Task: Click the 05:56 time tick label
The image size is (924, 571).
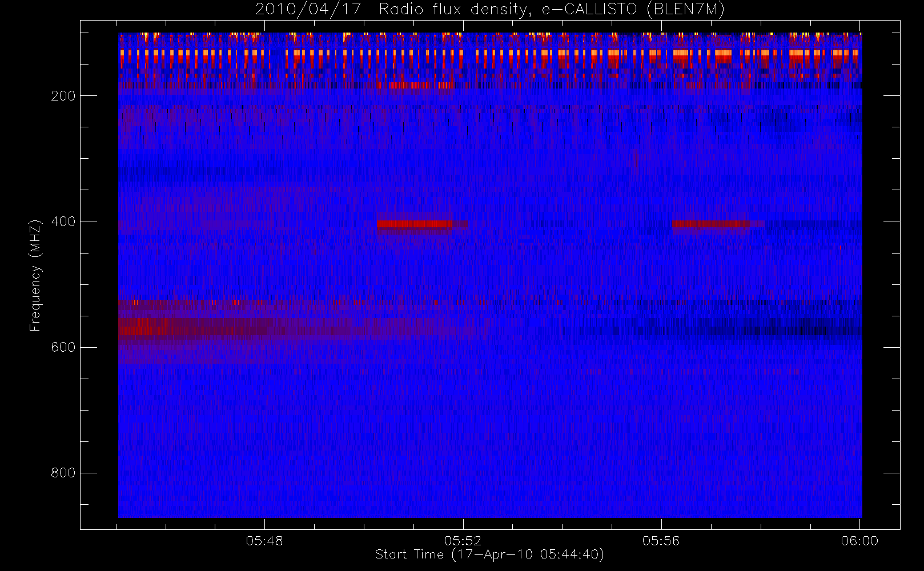Action: pyautogui.click(x=661, y=541)
